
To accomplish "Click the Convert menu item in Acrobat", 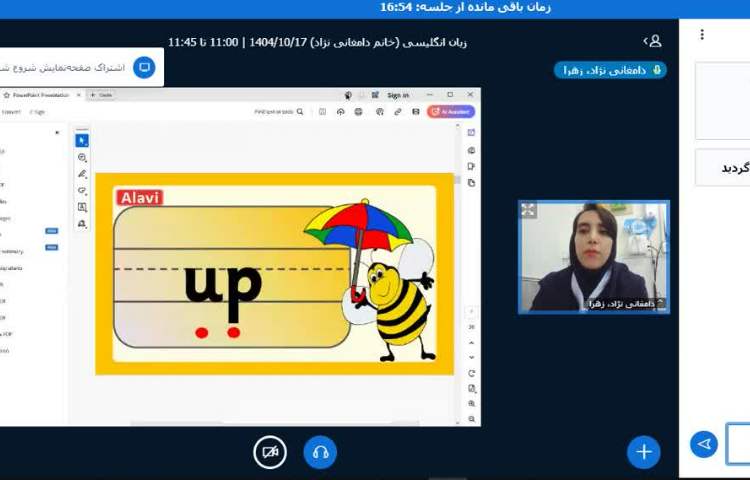I will coord(11,112).
